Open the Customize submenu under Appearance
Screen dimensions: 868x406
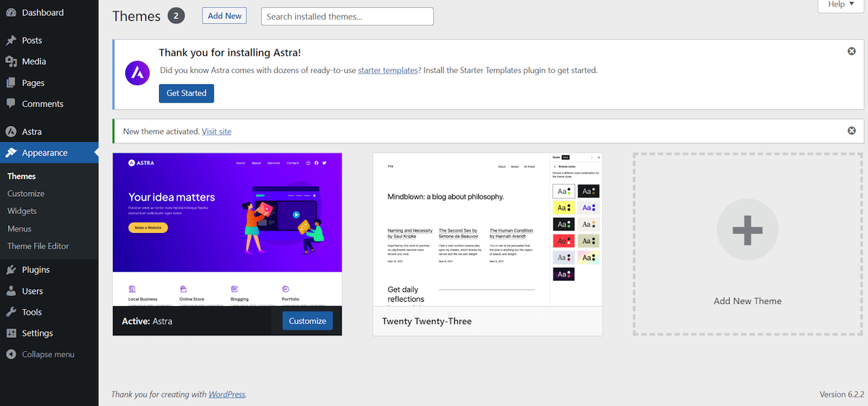click(26, 194)
